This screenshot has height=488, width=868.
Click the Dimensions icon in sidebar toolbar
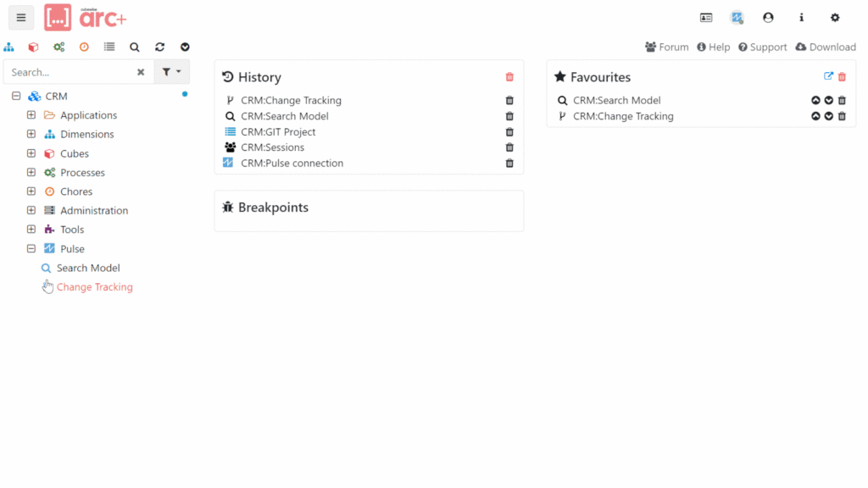9,47
